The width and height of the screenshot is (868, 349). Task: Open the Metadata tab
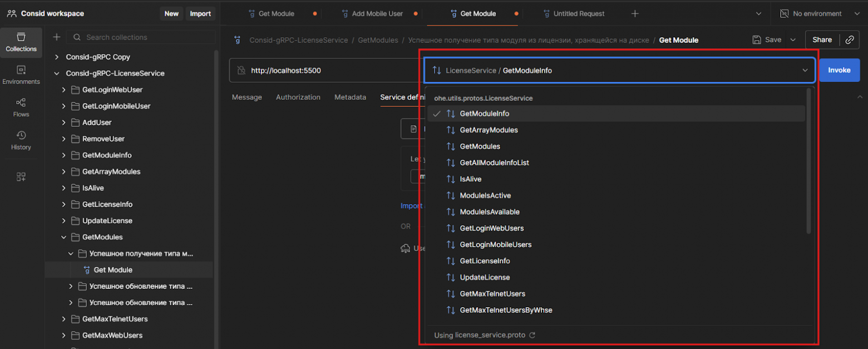[350, 97]
